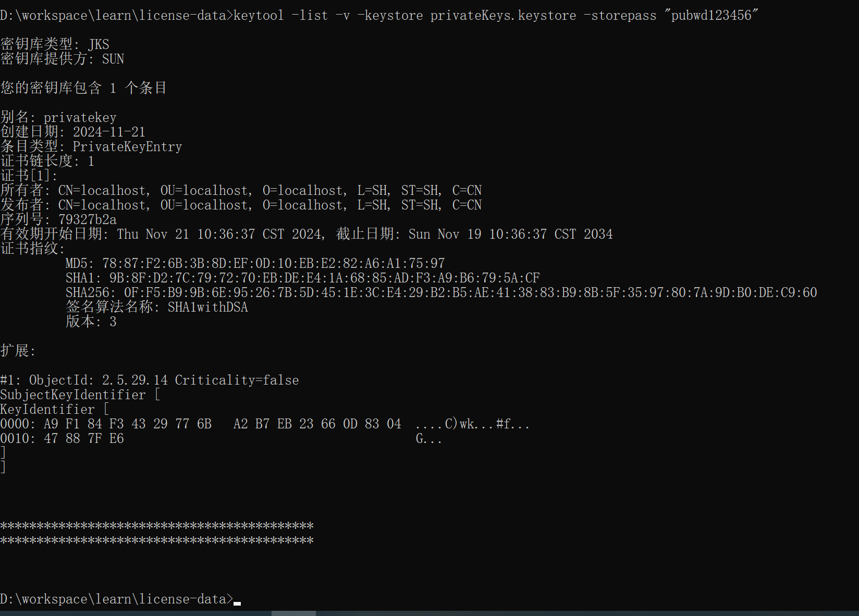Viewport: 859px width, 616px height.
Task: Click the keystore file name privateKeys.keystore
Action: tap(503, 16)
